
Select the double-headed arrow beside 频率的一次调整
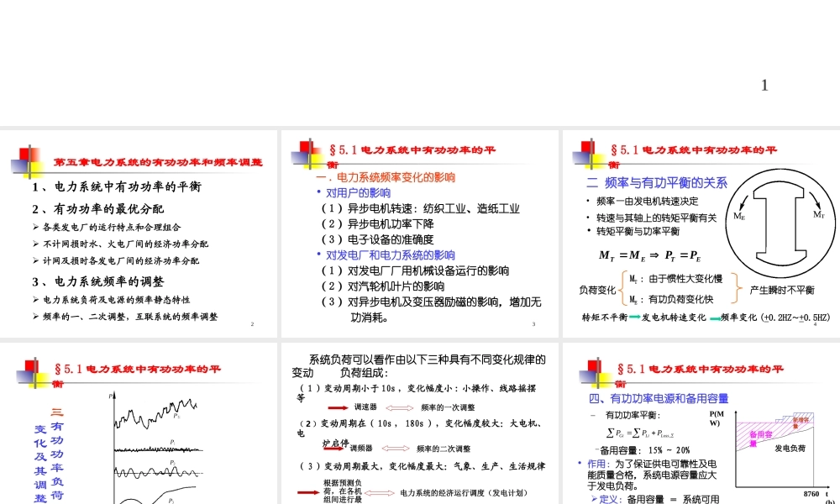[x=400, y=407]
